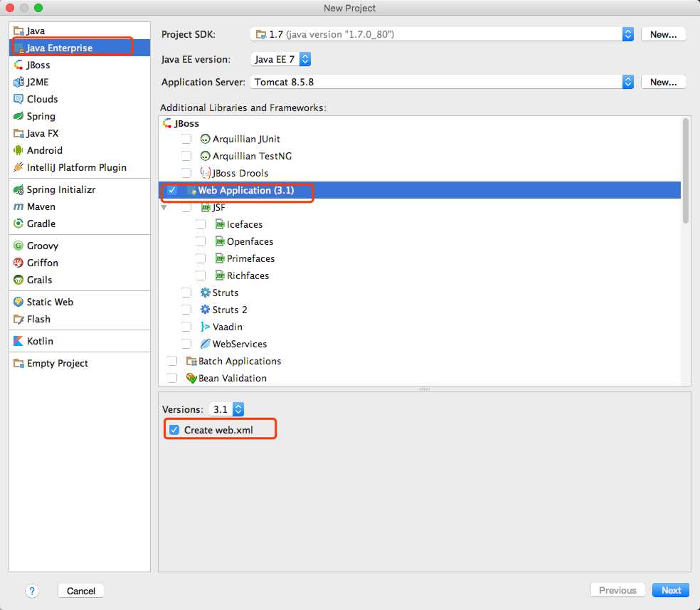This screenshot has width=700, height=610.
Task: Click the Groovy G icon
Action: [18, 246]
